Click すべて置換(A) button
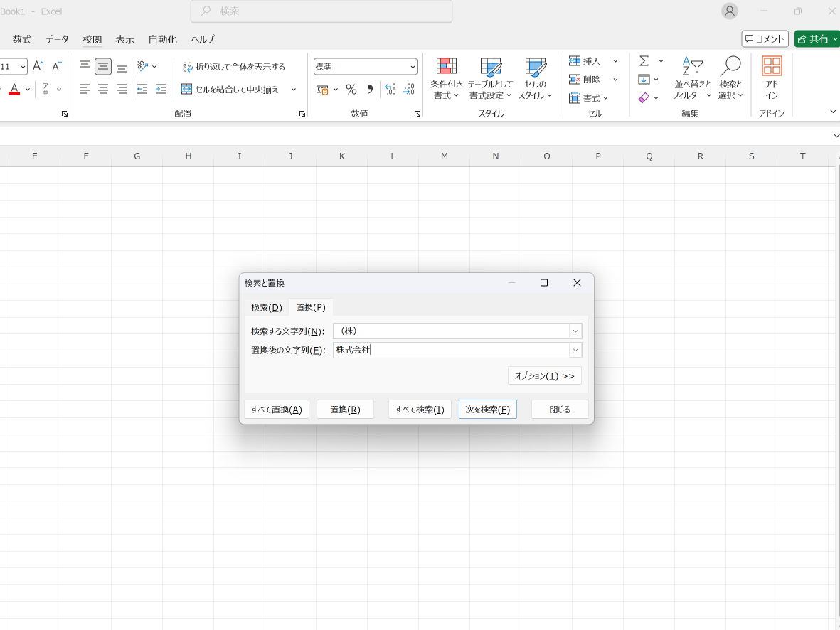 point(277,410)
